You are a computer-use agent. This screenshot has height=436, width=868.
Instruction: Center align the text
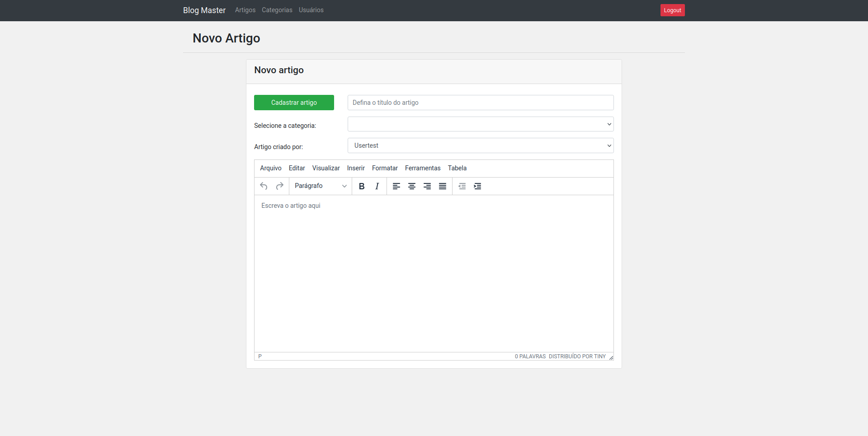[412, 186]
